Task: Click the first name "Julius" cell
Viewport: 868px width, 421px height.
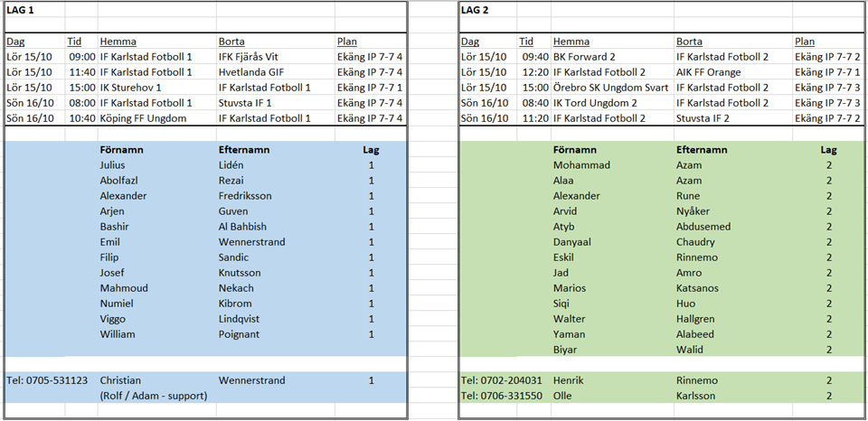Action: (x=113, y=165)
